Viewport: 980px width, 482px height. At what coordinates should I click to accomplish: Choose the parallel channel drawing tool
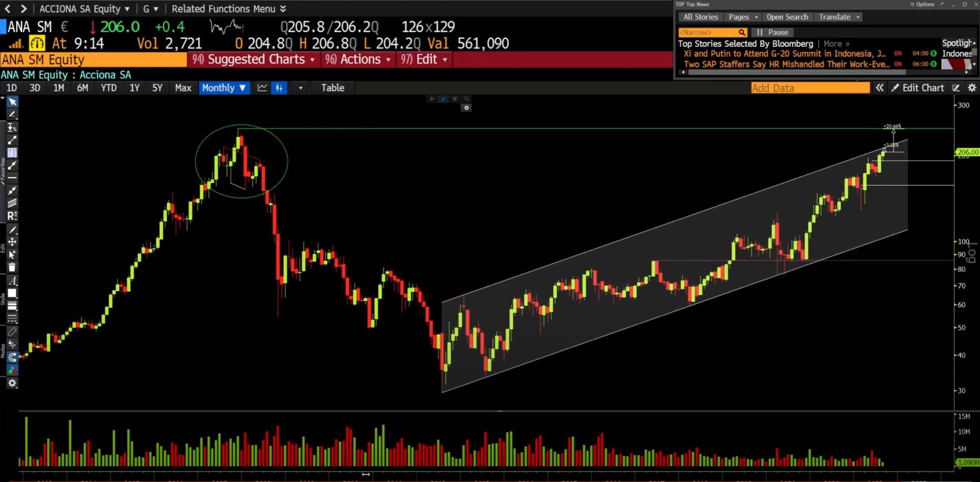click(12, 203)
